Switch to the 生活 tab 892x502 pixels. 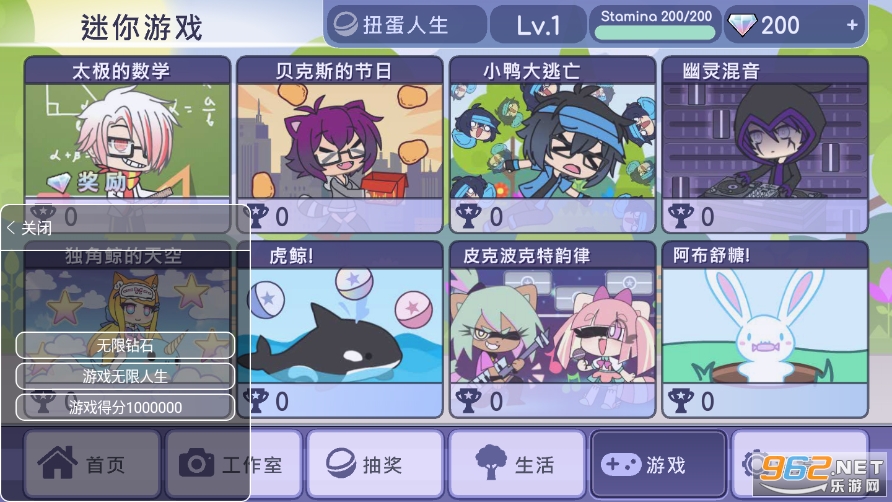click(517, 464)
